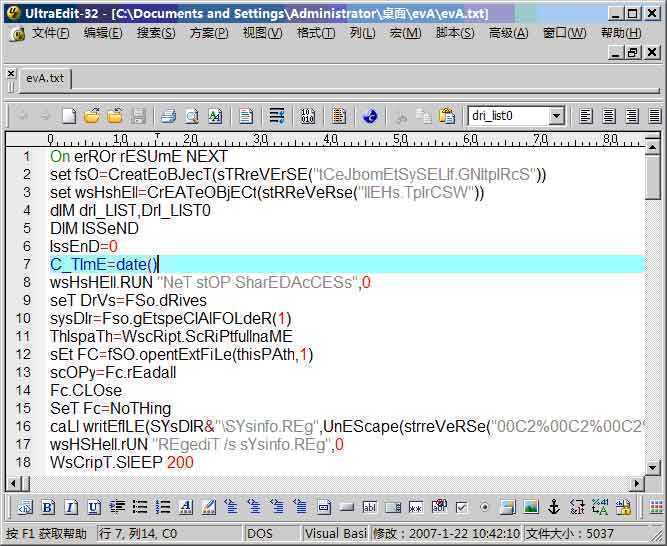This screenshot has width=667, height=546.
Task: Click the blue swirl browser icon
Action: point(370,116)
